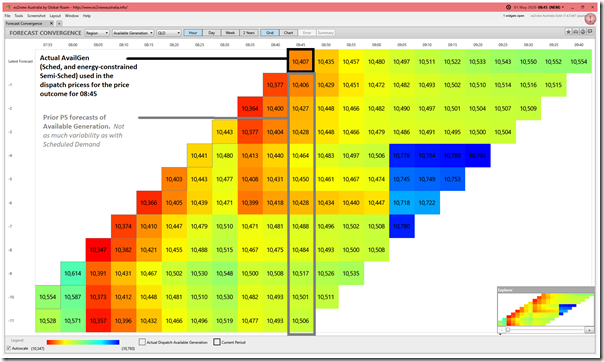
Task: Switch to the Chart view toggle
Action: (289, 33)
